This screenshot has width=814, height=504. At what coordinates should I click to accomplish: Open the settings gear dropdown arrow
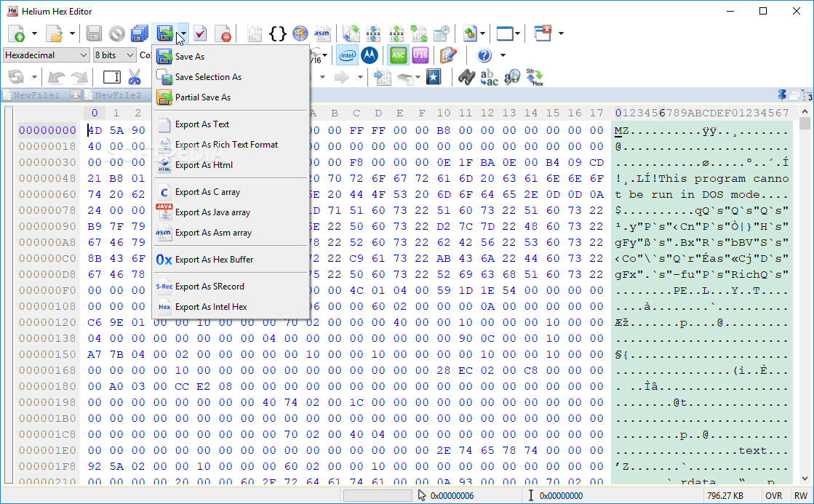[x=483, y=33]
